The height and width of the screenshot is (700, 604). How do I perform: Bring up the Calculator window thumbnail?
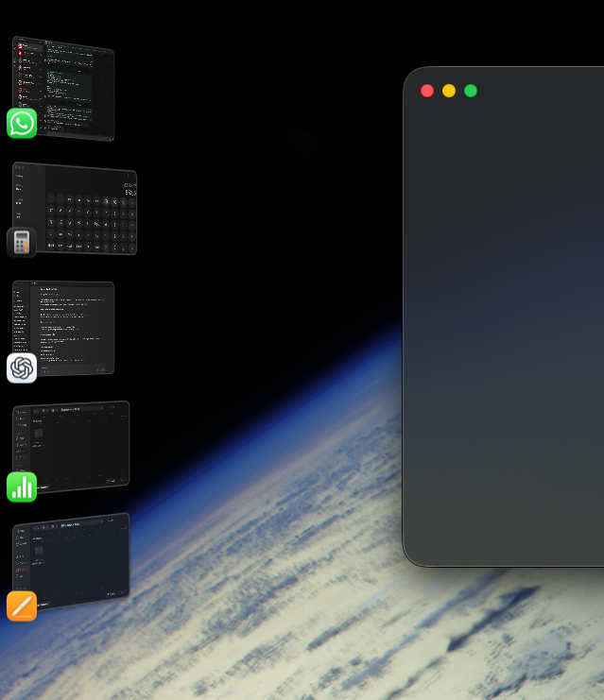tap(75, 209)
